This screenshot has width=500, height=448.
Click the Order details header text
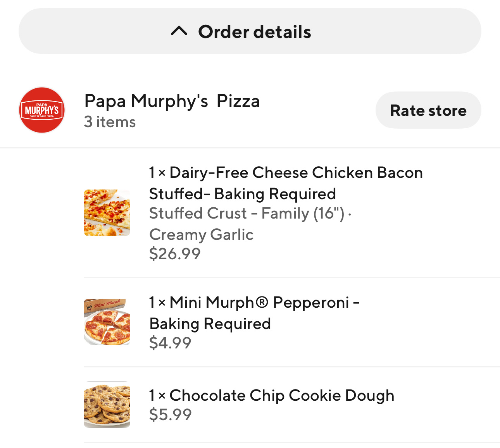click(x=254, y=32)
